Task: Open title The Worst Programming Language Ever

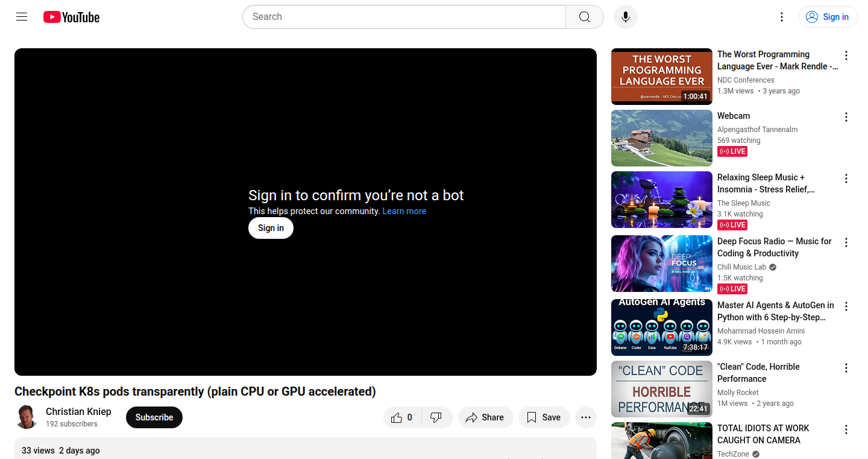Action: [x=777, y=60]
